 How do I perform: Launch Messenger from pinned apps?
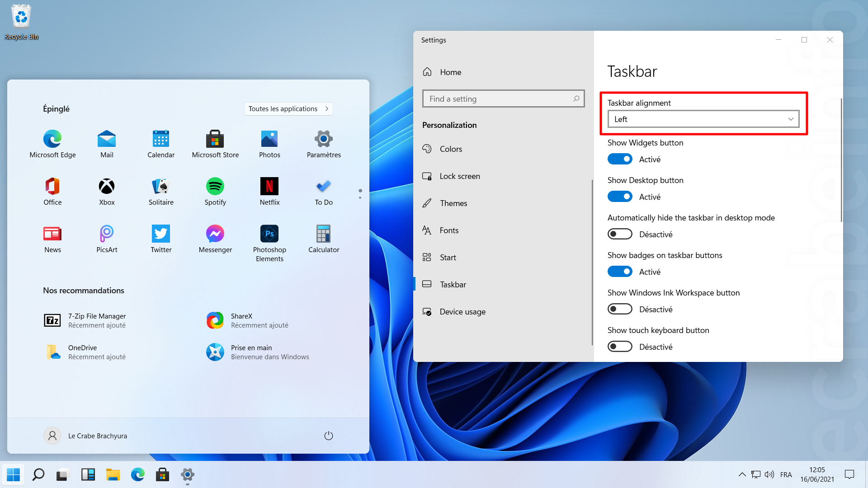pos(215,239)
